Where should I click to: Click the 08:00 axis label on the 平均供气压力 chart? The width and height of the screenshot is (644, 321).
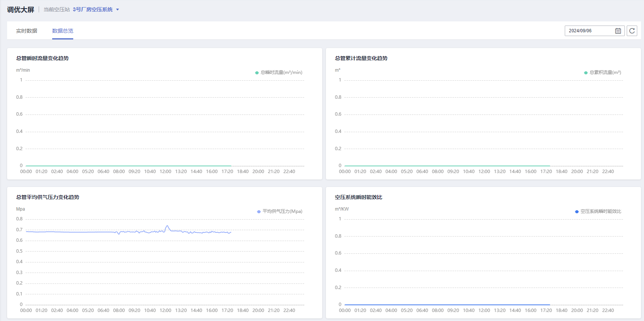119,310
